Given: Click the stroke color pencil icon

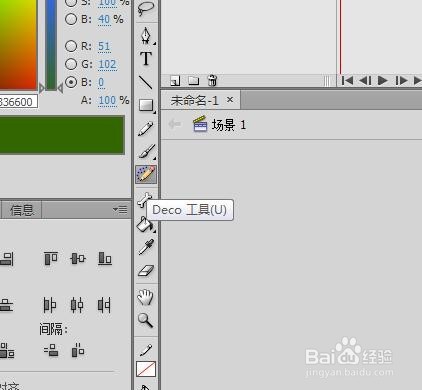Looking at the screenshot, I should pyautogui.click(x=146, y=350).
